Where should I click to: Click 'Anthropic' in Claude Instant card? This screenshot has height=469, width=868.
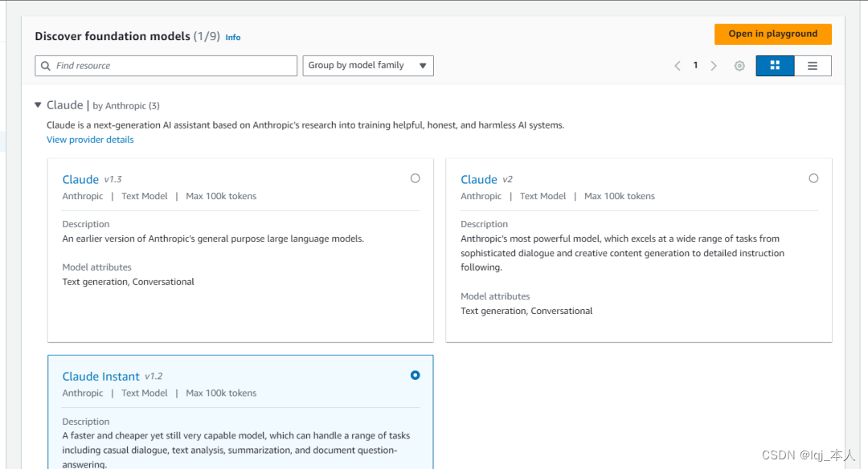pyautogui.click(x=83, y=393)
